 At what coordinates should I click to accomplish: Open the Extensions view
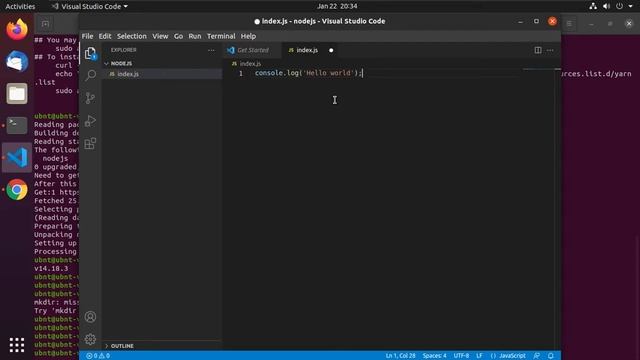[x=90, y=143]
